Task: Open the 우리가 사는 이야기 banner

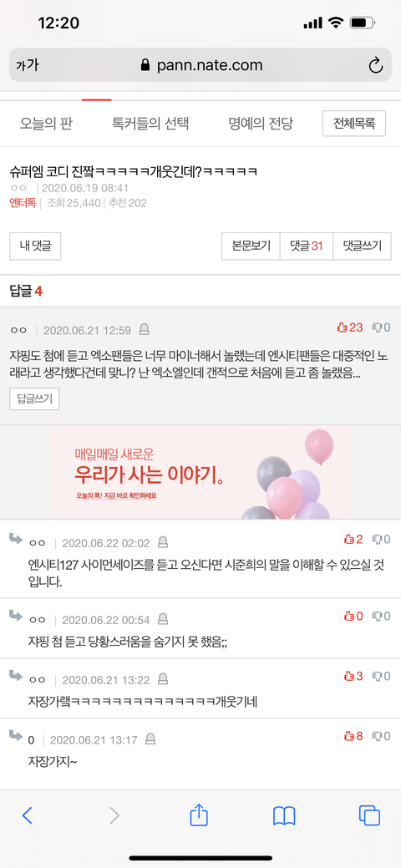Action: coord(200,472)
